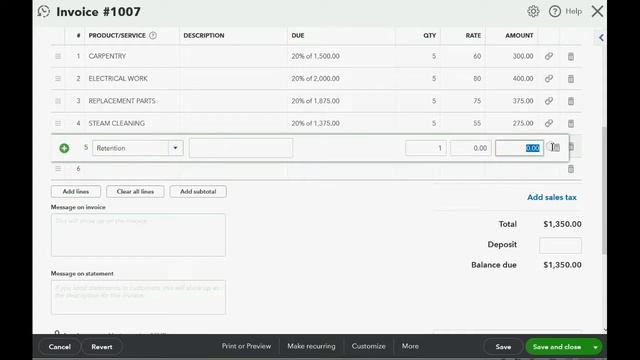Click the Help question mark icon

pyautogui.click(x=555, y=11)
